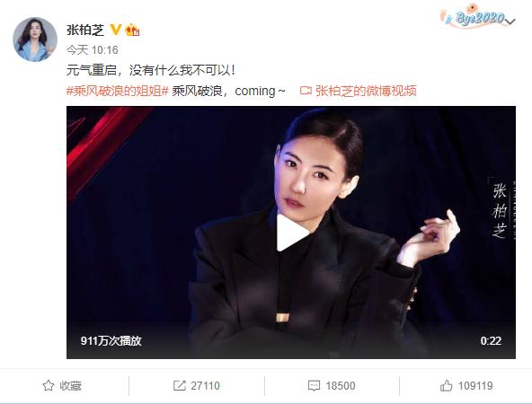532x404 pixels.
Task: Click the 张柏芝 username link
Action: (85, 31)
